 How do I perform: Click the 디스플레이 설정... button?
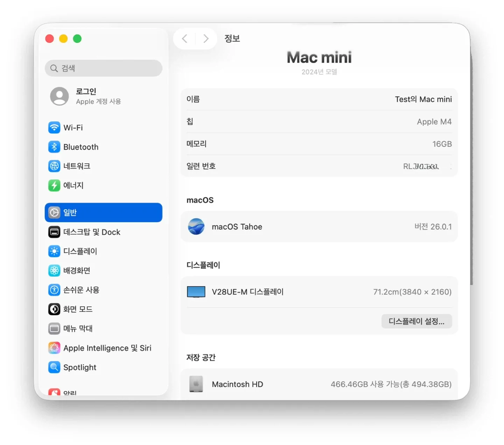click(x=416, y=321)
